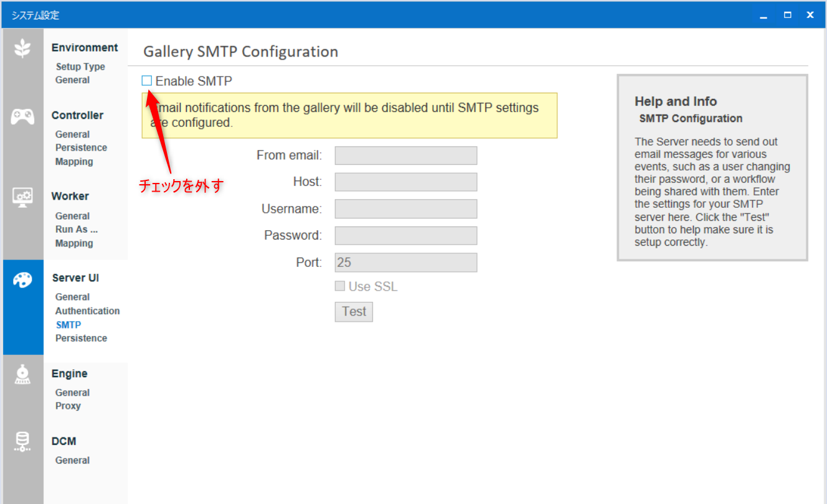Click the yellow email notifications warning text

(x=344, y=115)
